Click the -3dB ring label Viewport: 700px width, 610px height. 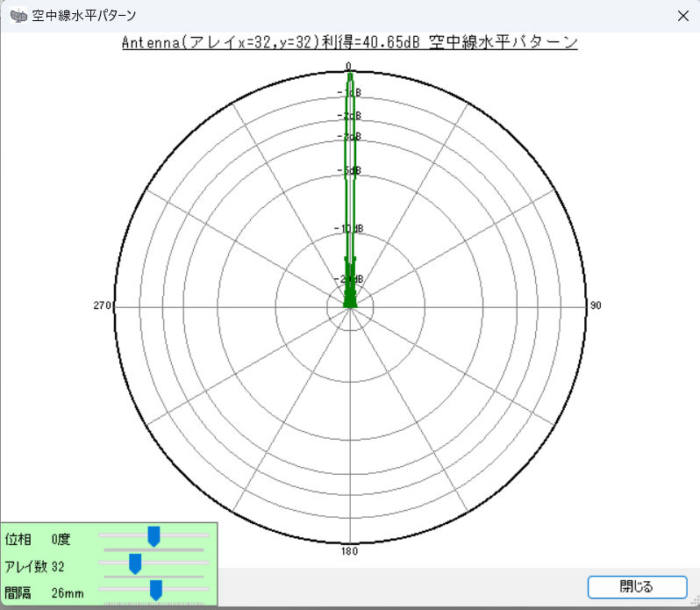click(x=349, y=136)
